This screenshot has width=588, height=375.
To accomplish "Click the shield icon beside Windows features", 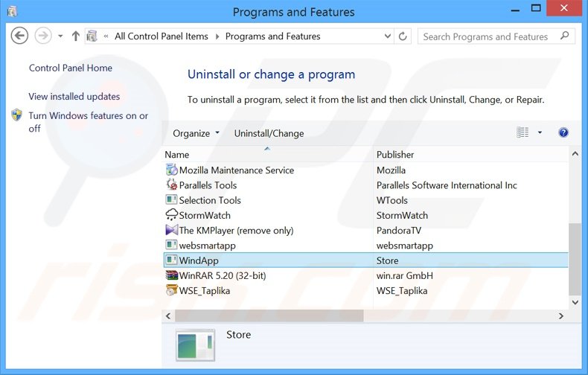I will [x=17, y=115].
